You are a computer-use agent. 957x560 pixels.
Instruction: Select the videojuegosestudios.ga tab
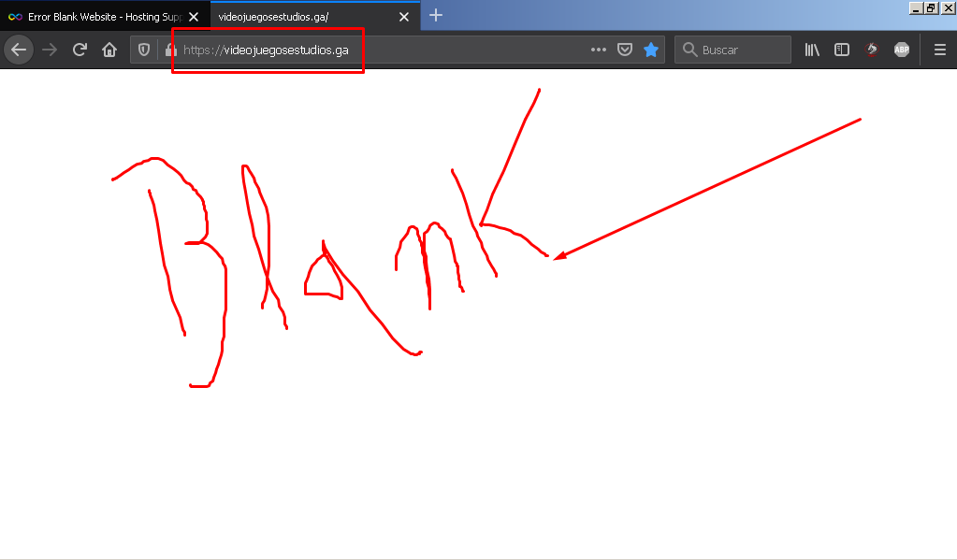coord(299,17)
